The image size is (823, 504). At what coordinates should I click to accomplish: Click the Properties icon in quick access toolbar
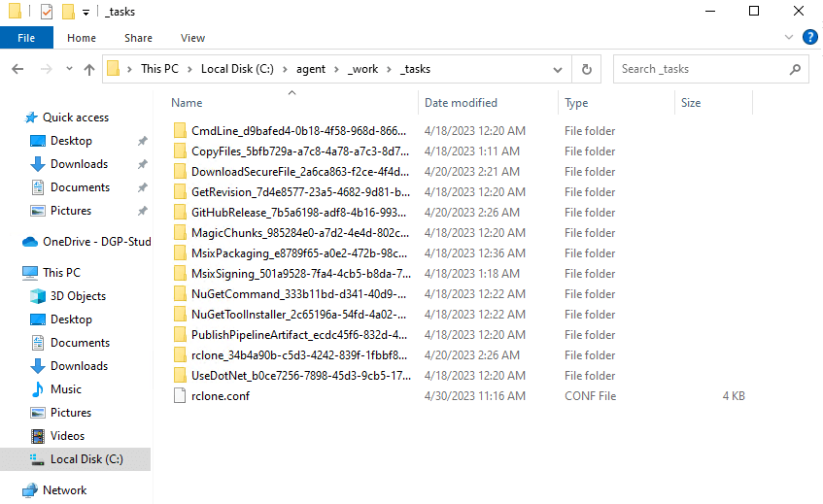47,12
